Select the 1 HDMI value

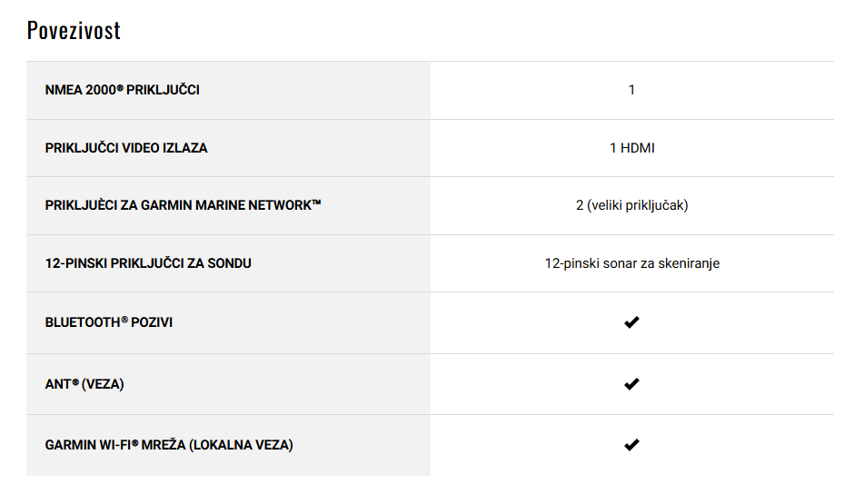pos(632,148)
